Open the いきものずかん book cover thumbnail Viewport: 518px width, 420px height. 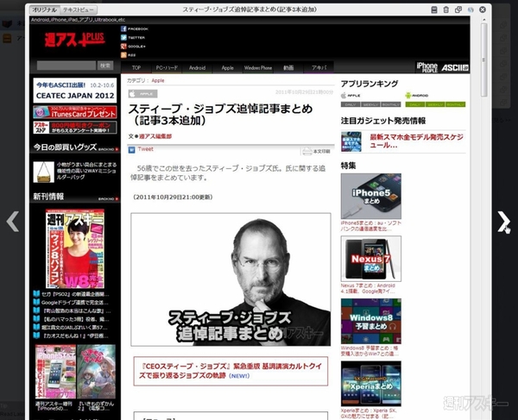tap(96, 372)
